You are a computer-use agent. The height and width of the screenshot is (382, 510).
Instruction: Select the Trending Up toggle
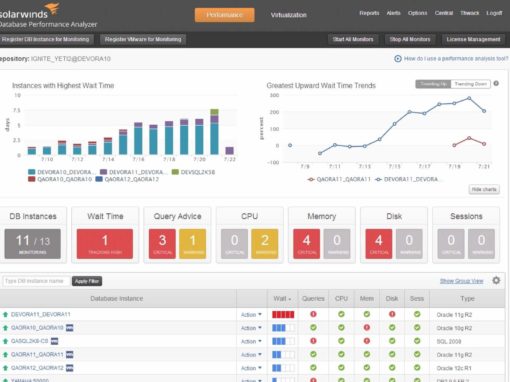[433, 84]
